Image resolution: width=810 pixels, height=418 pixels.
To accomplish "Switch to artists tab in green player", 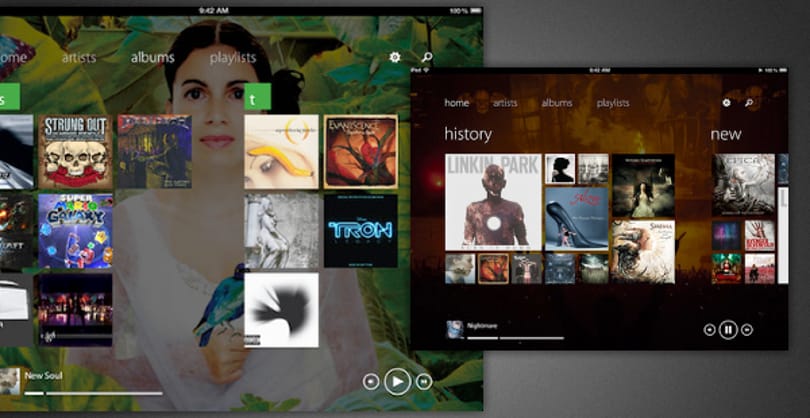I will tap(79, 58).
